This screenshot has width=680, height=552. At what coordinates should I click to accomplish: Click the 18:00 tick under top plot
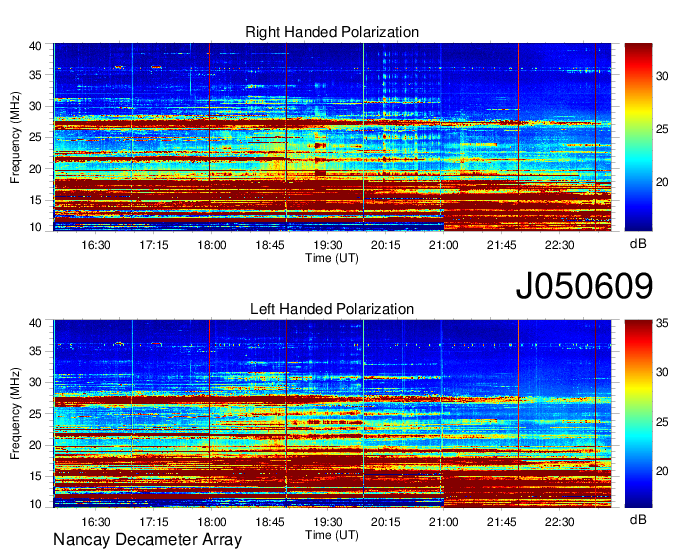click(212, 245)
